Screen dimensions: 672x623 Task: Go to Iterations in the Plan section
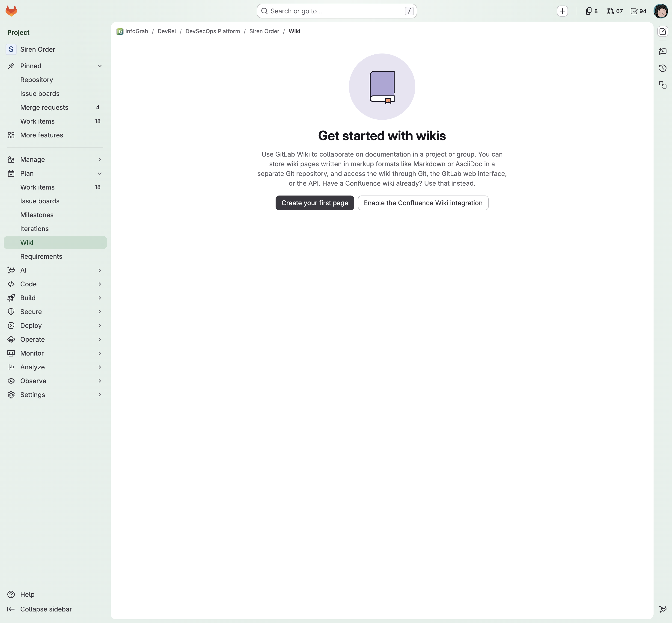(55, 228)
